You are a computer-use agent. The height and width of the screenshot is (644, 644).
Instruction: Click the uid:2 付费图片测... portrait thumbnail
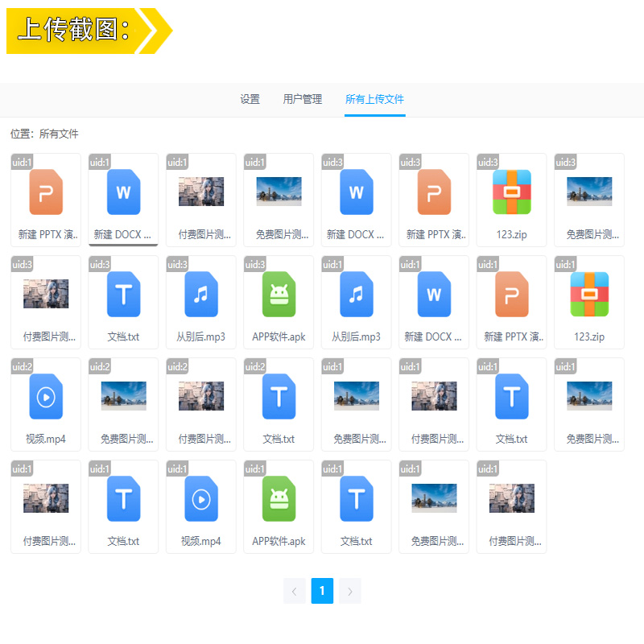click(x=200, y=396)
